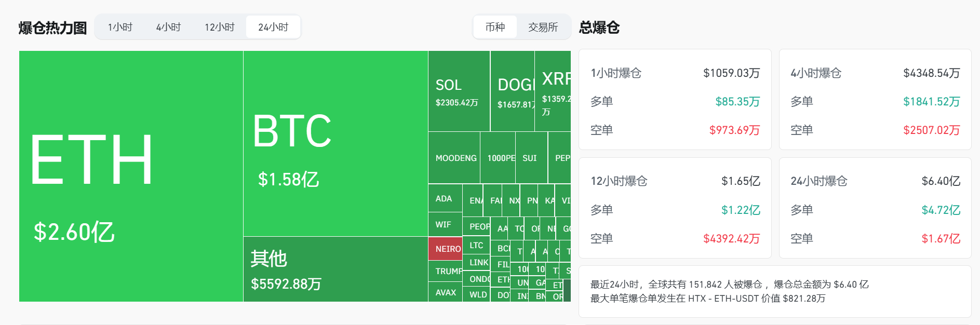The width and height of the screenshot is (980, 325).
Task: Switch heatmap to 12小时 range
Action: (x=219, y=27)
